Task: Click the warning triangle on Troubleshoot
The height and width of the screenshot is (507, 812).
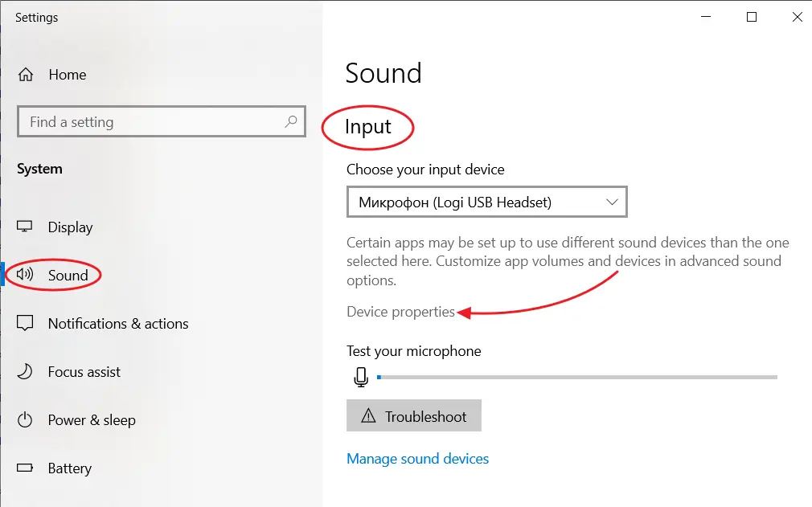Action: [x=368, y=416]
